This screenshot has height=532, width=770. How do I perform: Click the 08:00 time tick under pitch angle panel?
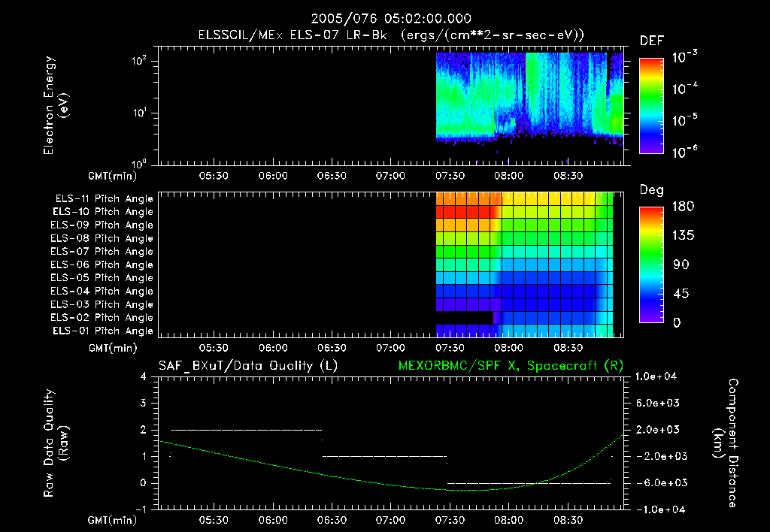[x=509, y=348]
